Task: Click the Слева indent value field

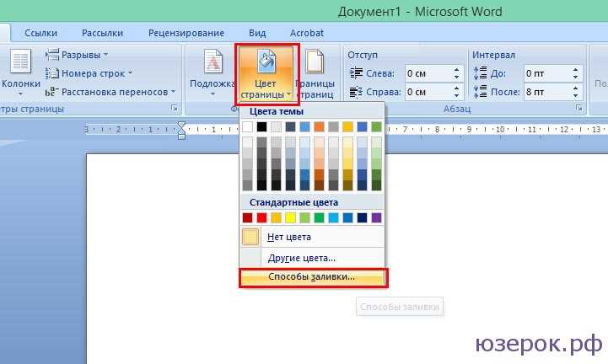Action: (428, 73)
